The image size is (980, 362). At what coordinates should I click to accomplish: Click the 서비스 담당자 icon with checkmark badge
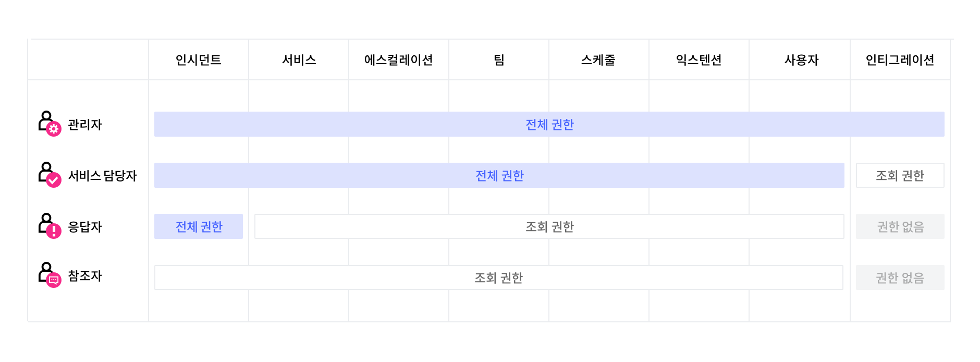pos(50,174)
